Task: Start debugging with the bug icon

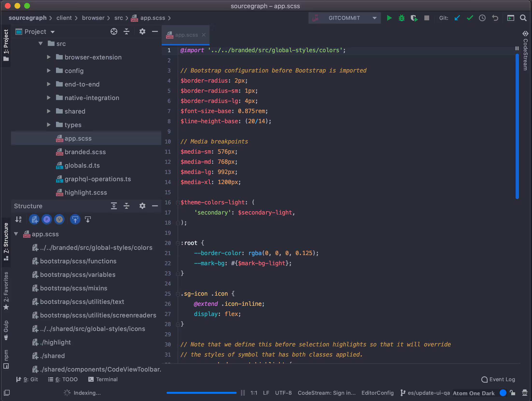Action: 402,18
